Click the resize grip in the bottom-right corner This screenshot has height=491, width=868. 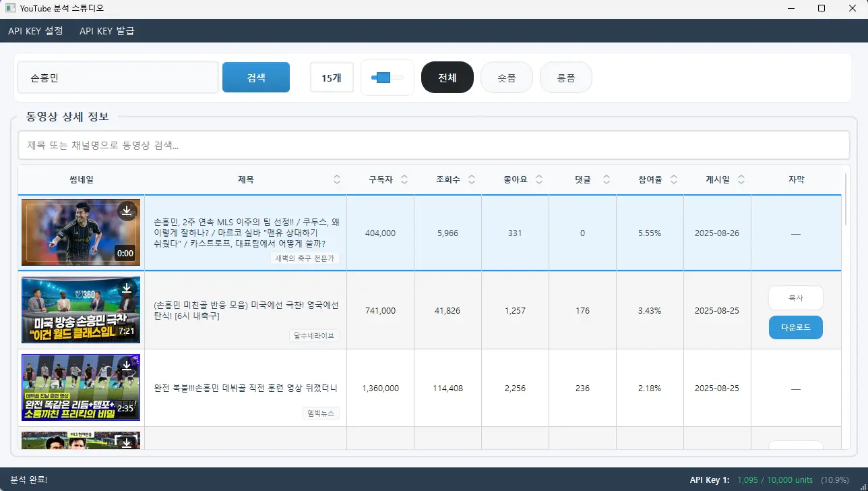[x=863, y=486]
